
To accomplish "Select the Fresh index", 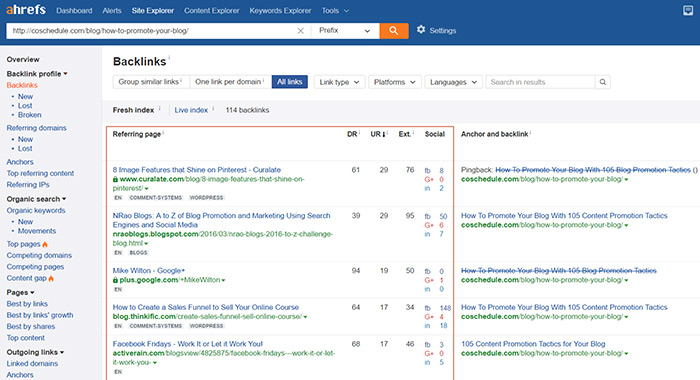I will (x=133, y=110).
